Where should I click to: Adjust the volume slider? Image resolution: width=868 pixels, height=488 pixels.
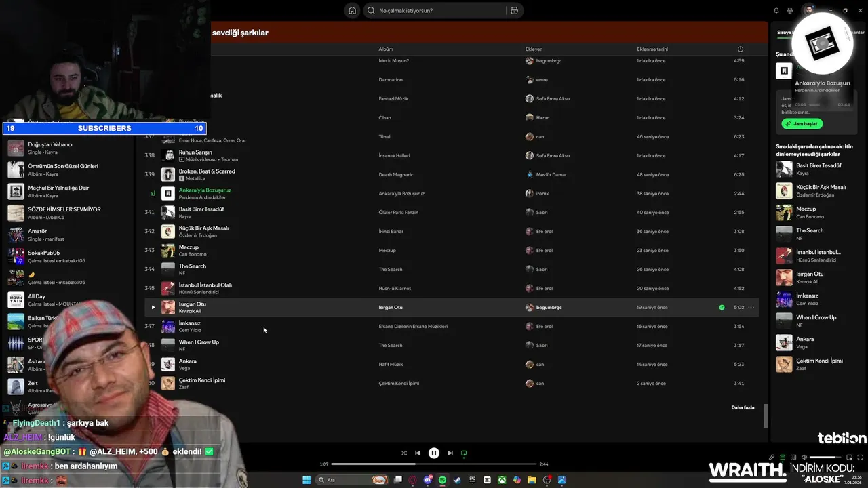(826, 457)
